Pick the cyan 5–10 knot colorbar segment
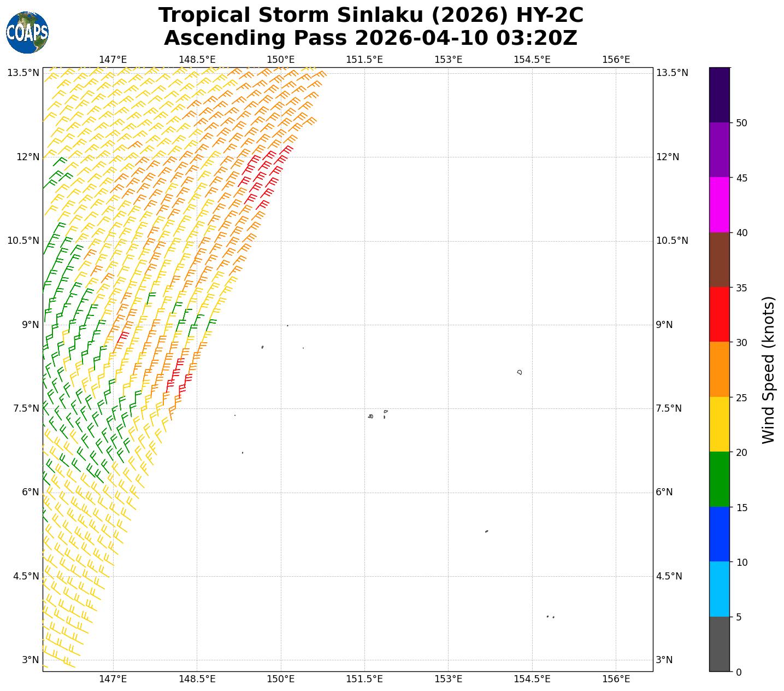The image size is (784, 691). [719, 589]
